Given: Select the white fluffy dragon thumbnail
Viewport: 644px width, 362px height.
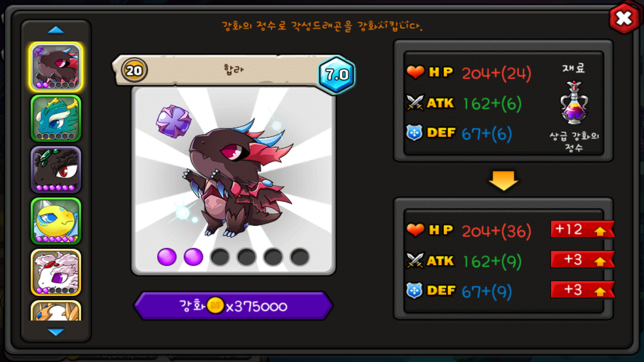Looking at the screenshot, I should point(56,272).
